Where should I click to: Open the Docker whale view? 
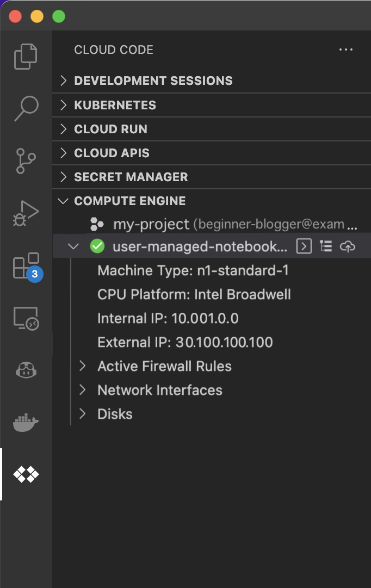tap(26, 423)
